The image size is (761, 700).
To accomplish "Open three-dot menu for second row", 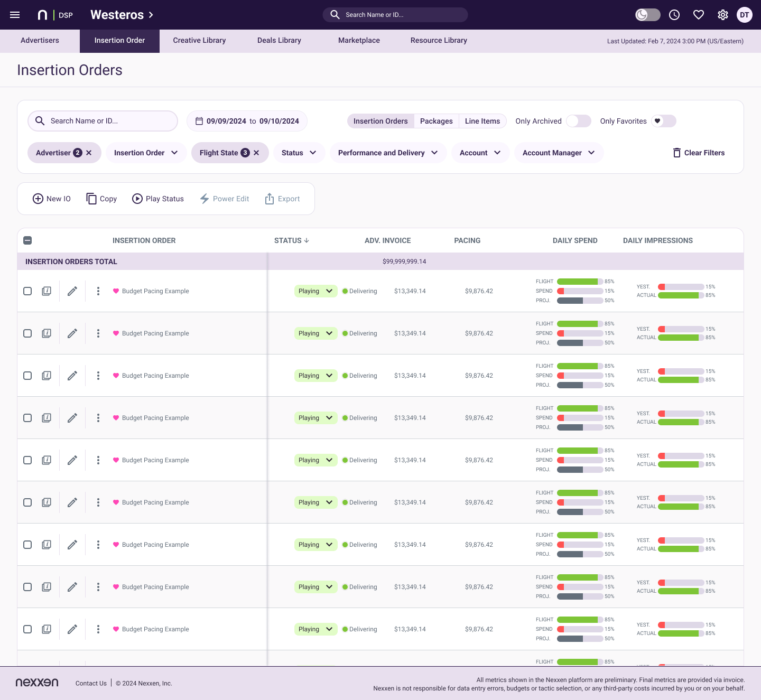I will click(x=98, y=333).
